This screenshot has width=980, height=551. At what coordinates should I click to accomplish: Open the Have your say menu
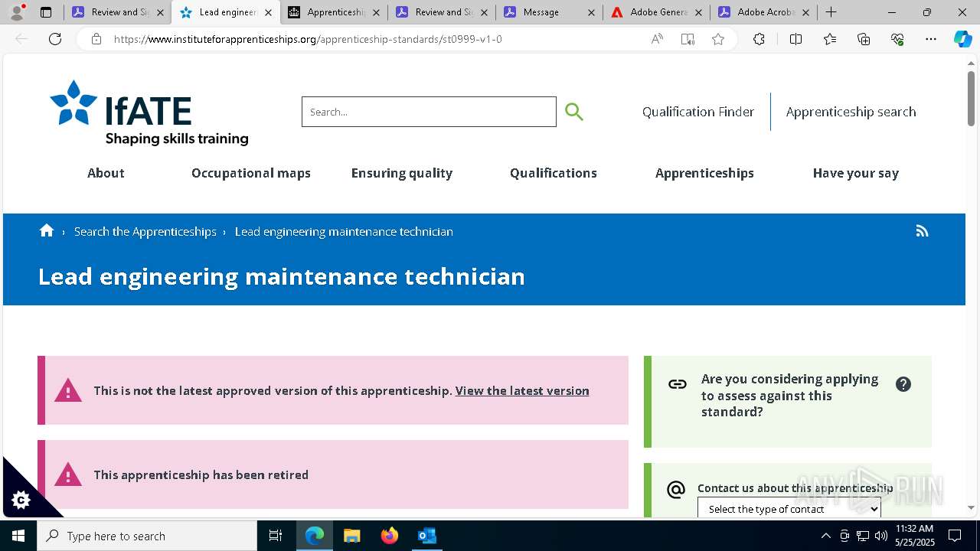(856, 173)
